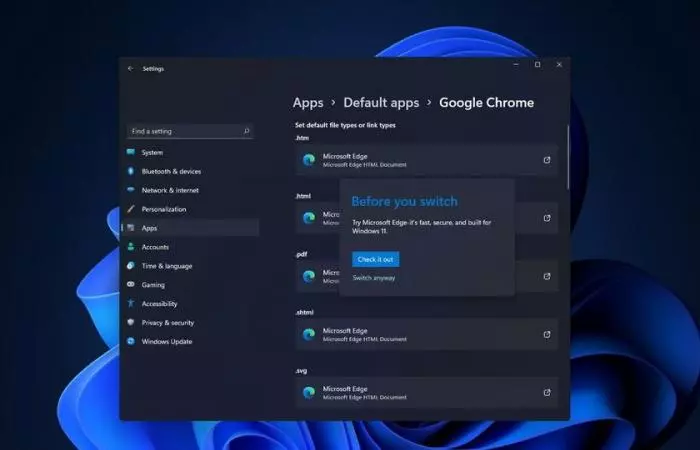This screenshot has height=450, width=700.
Task: Click the Network wifi icon
Action: 131,190
